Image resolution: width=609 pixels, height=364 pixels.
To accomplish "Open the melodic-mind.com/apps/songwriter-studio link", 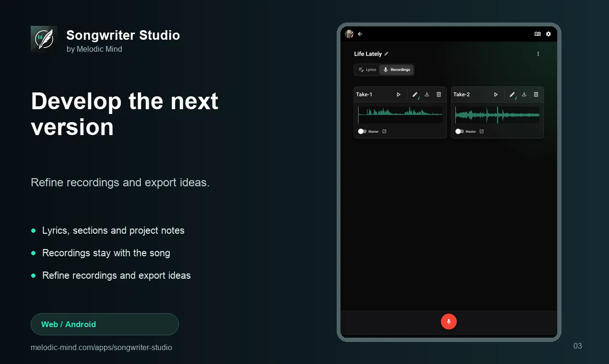I will (101, 347).
